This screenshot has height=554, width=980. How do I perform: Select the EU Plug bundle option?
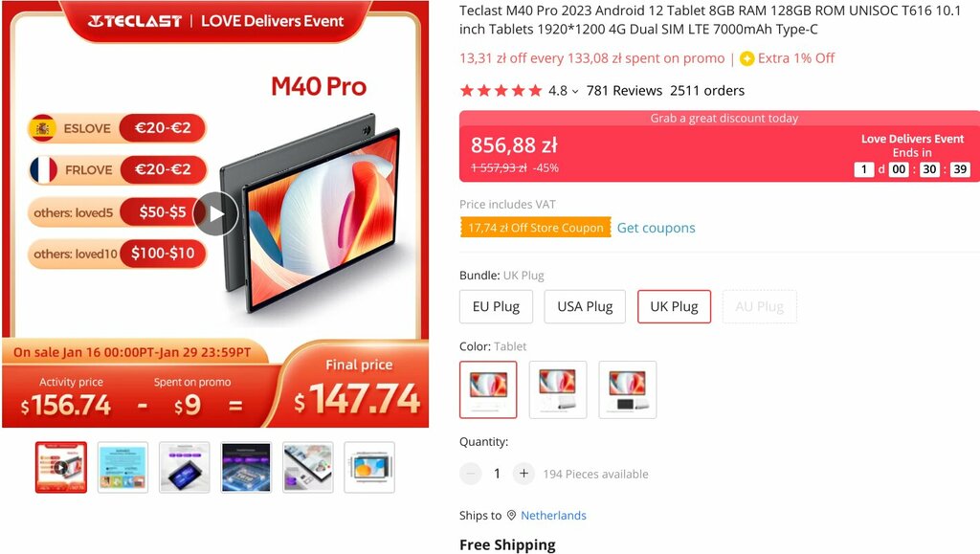[x=497, y=307]
